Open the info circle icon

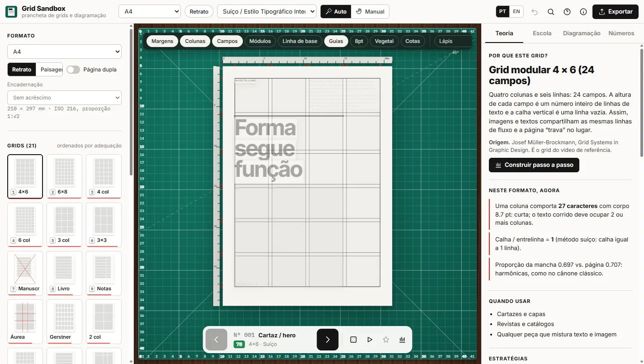583,12
